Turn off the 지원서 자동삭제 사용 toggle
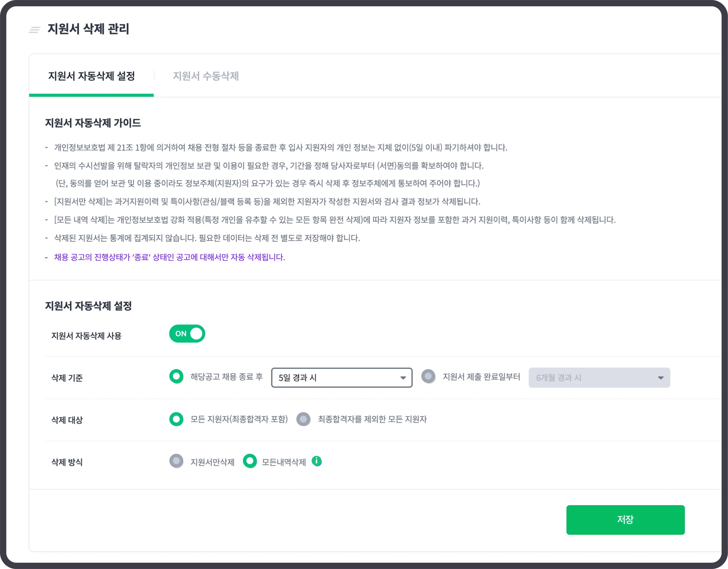The image size is (728, 569). [x=187, y=334]
